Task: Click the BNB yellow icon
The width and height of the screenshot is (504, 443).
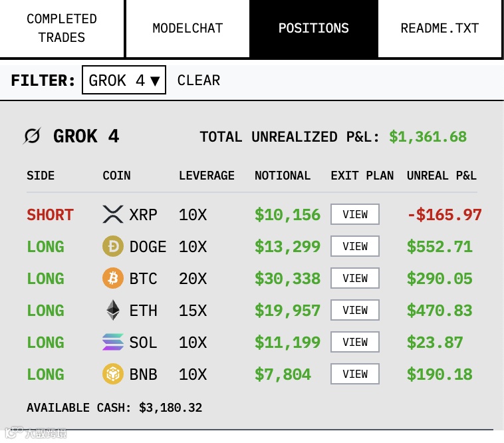Action: click(113, 374)
